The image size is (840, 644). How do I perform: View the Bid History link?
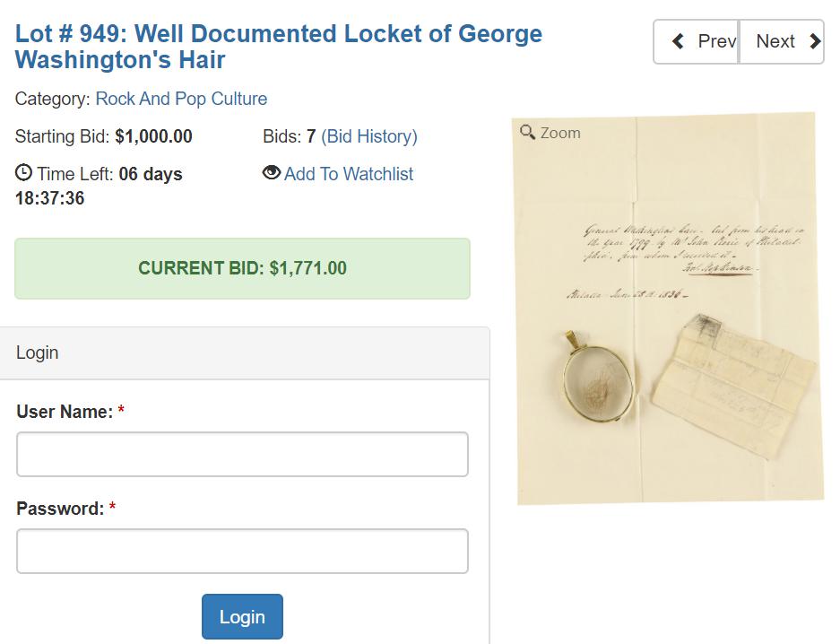[x=369, y=136]
